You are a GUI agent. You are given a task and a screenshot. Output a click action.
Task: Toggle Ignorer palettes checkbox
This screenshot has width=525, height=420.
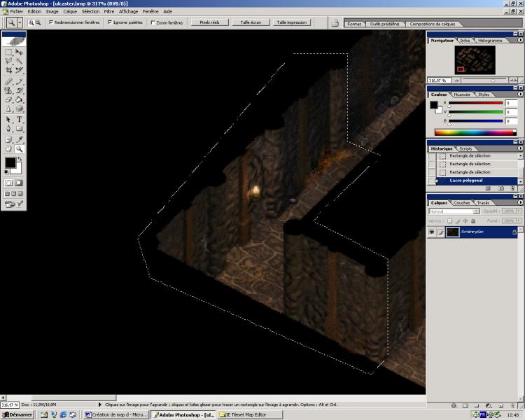pyautogui.click(x=109, y=22)
